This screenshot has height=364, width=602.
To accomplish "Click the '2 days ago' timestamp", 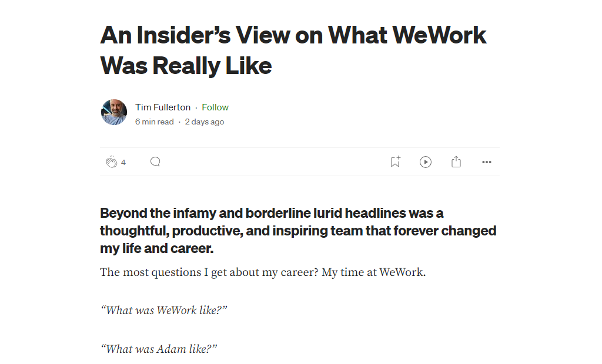I will coord(205,122).
